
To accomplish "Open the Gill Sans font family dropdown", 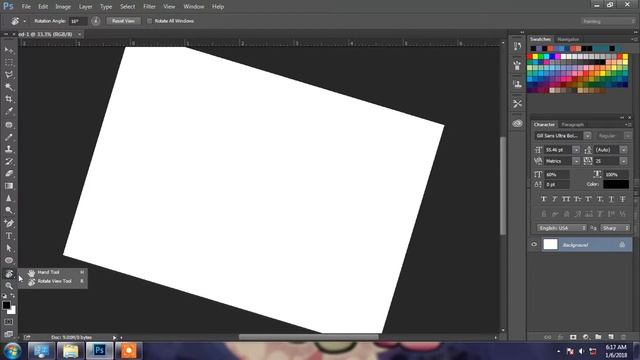I will click(x=587, y=136).
